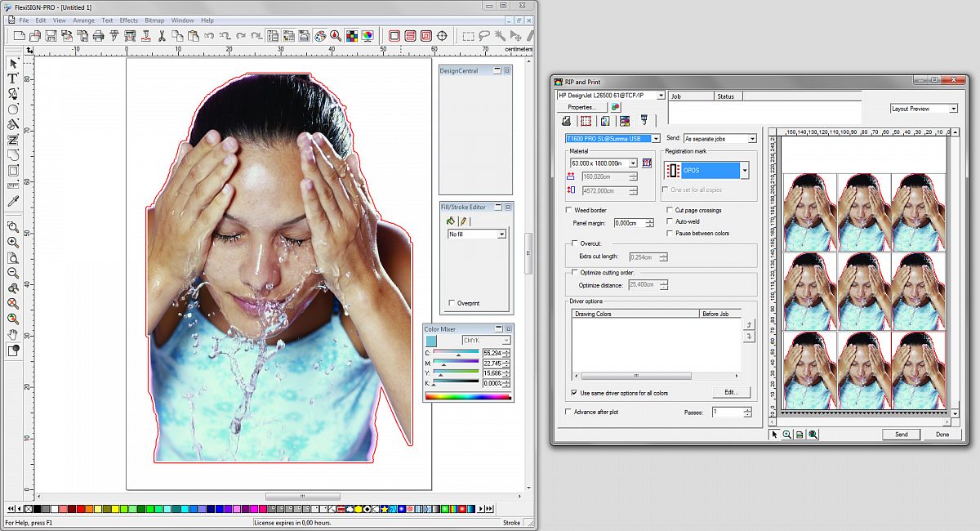Image resolution: width=980 pixels, height=531 pixels.
Task: Click the Save diskette icon
Action: (x=51, y=36)
